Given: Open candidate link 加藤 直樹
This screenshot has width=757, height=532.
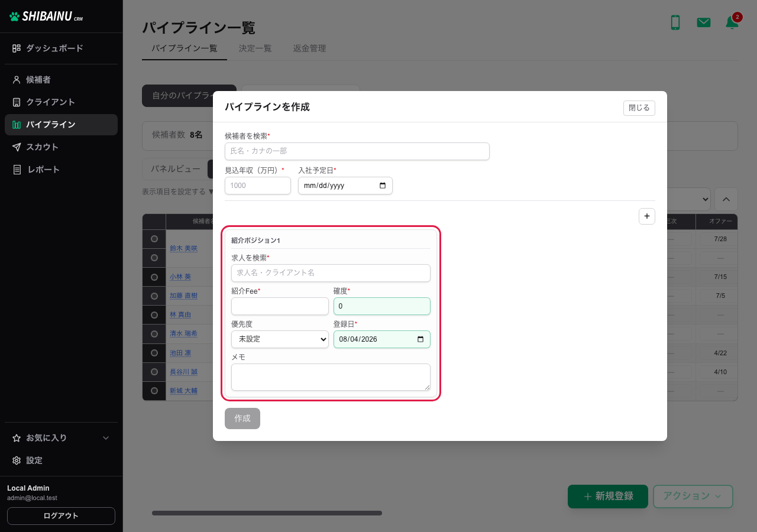Looking at the screenshot, I should click(x=183, y=296).
